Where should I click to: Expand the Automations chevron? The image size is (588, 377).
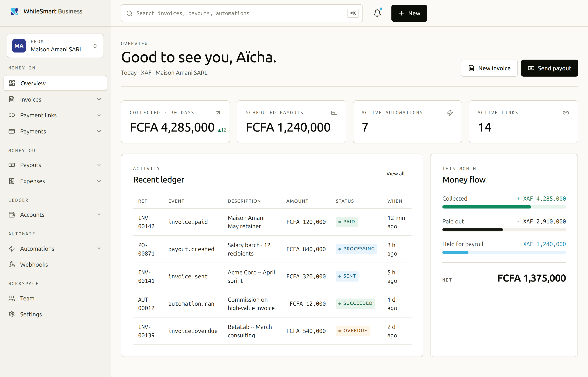click(x=99, y=248)
